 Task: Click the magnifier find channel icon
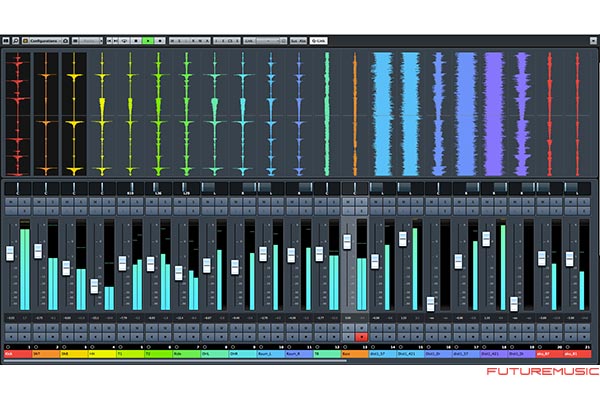[16, 41]
